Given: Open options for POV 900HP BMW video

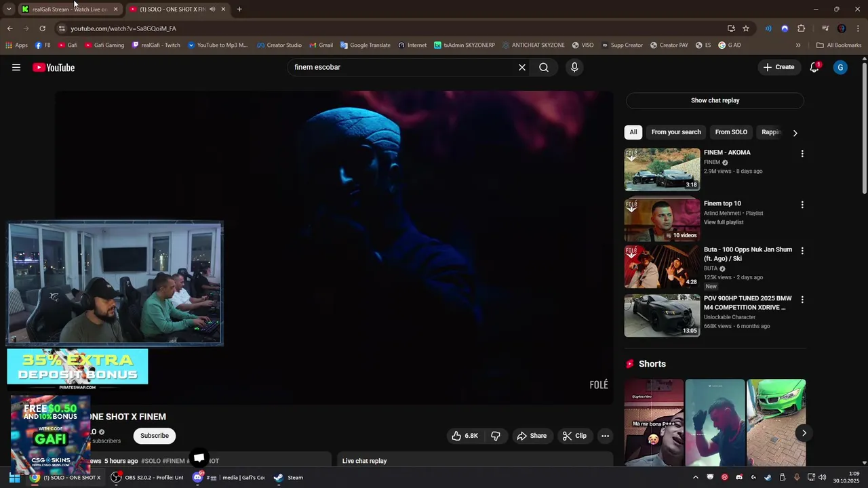Looking at the screenshot, I should [802, 300].
